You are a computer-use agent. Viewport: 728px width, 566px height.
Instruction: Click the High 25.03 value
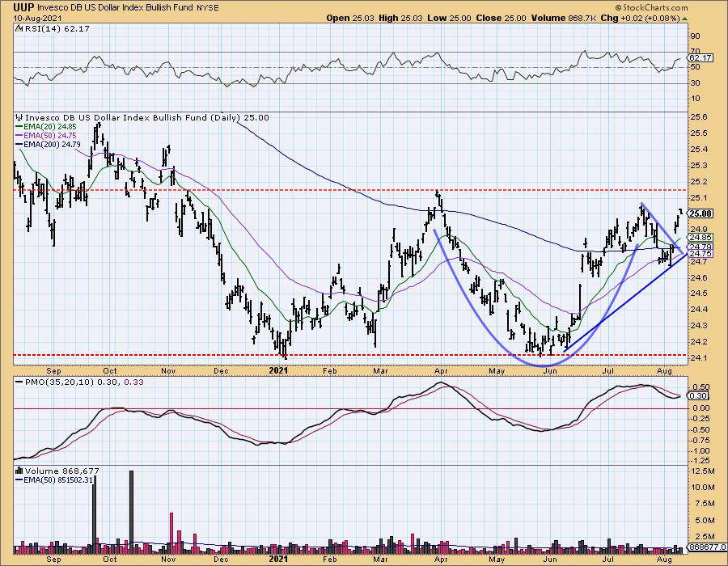pyautogui.click(x=400, y=18)
